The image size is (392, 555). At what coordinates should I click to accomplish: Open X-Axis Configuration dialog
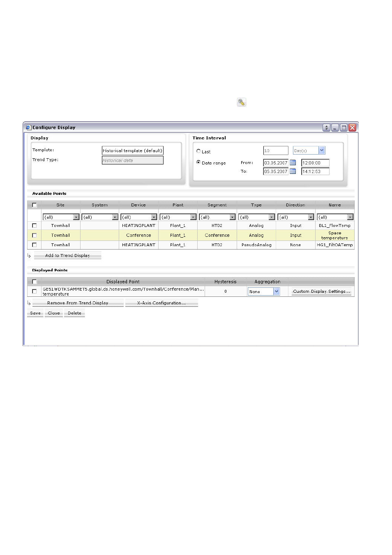(161, 303)
